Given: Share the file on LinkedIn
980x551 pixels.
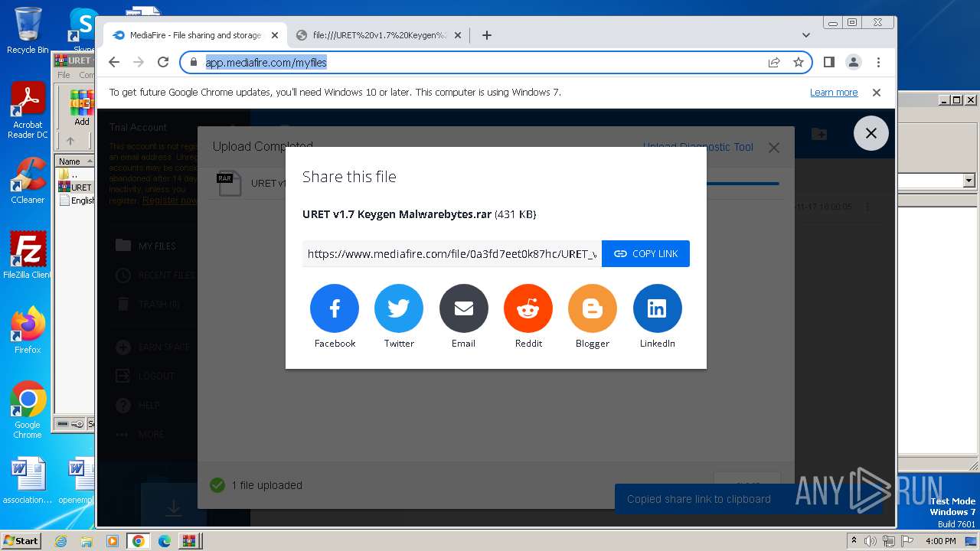Looking at the screenshot, I should coord(657,308).
